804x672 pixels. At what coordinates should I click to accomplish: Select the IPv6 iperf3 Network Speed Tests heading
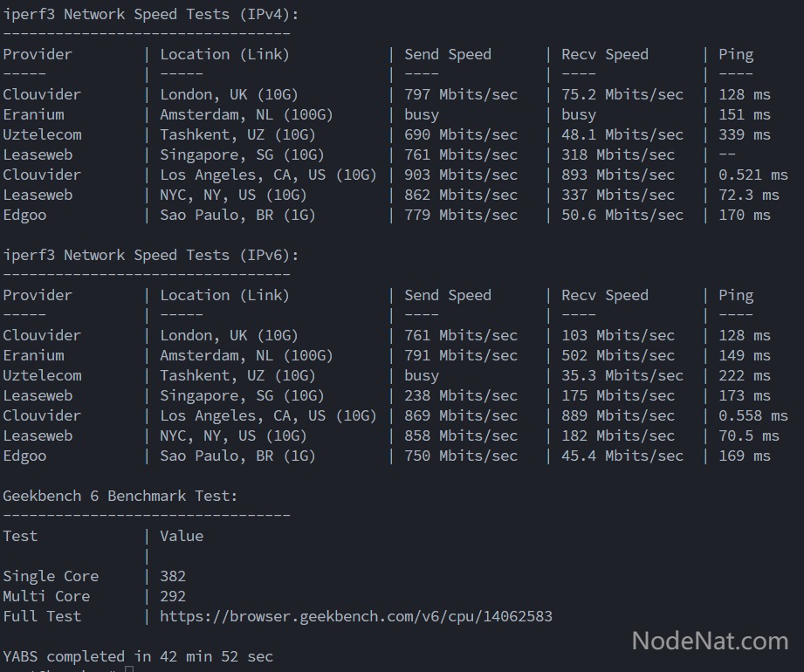[150, 255]
